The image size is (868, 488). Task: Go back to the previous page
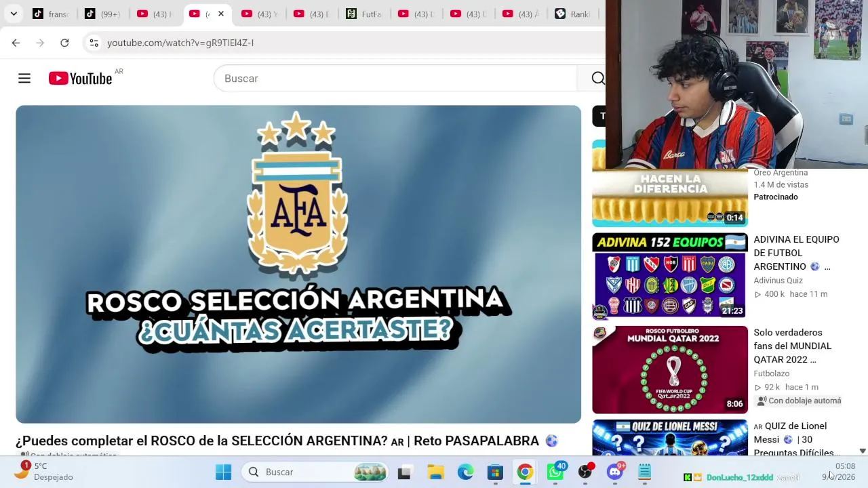16,43
